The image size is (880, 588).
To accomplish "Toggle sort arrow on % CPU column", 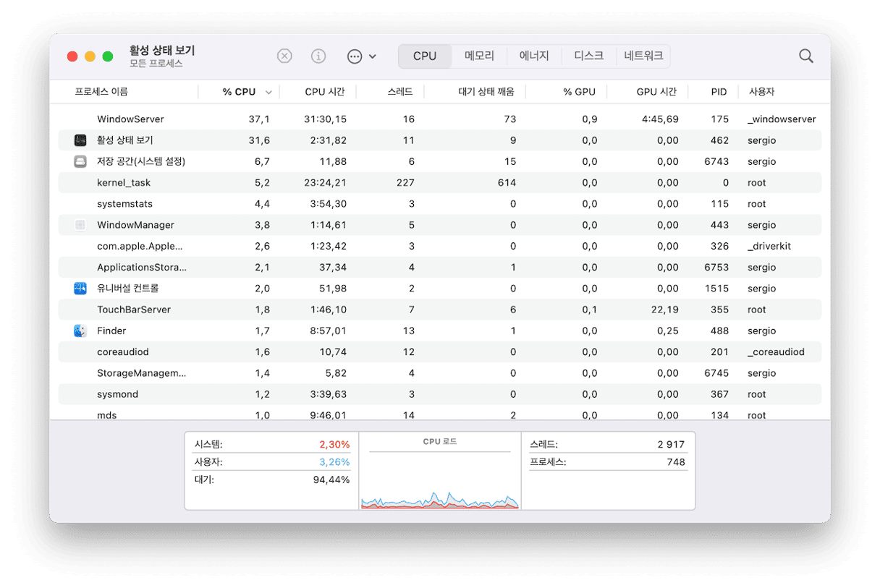I will (268, 93).
